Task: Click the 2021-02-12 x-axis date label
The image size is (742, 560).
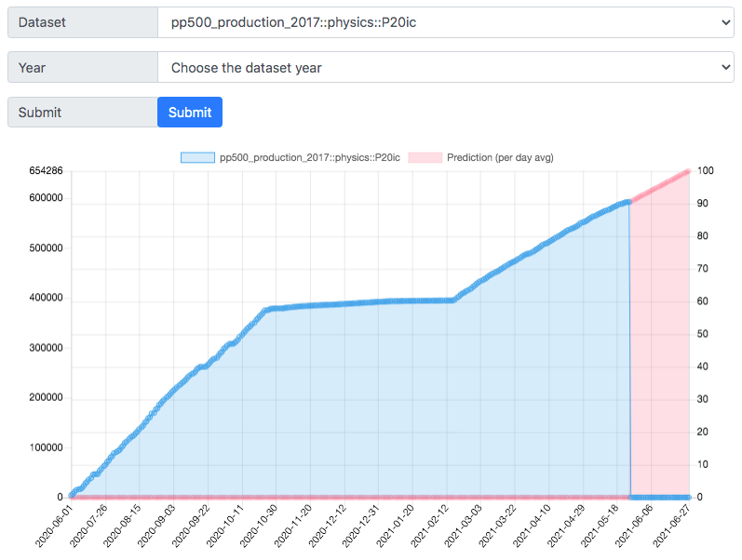Action: 429,526
